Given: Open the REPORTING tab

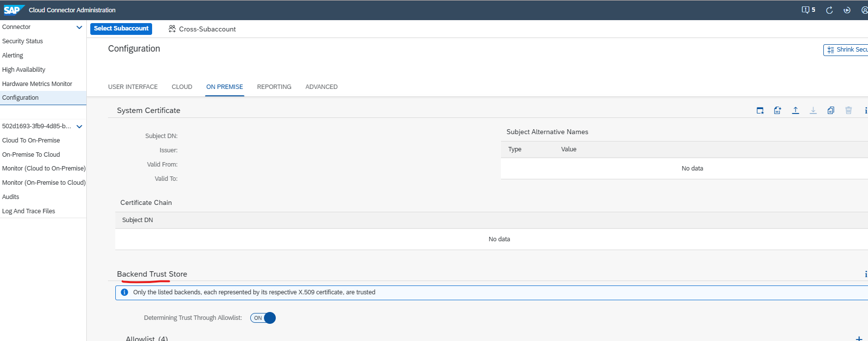Looking at the screenshot, I should click(x=274, y=87).
